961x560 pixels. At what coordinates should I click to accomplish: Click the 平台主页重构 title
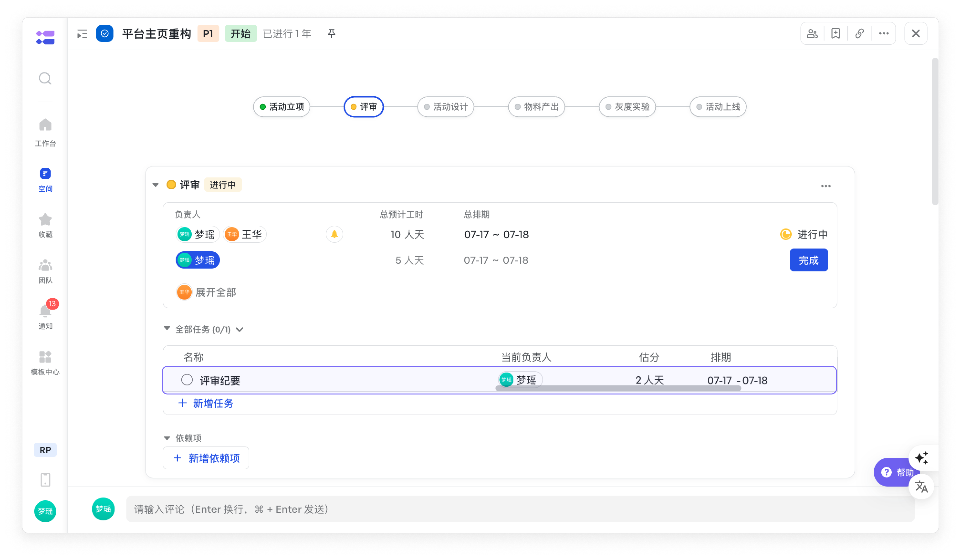pos(156,34)
